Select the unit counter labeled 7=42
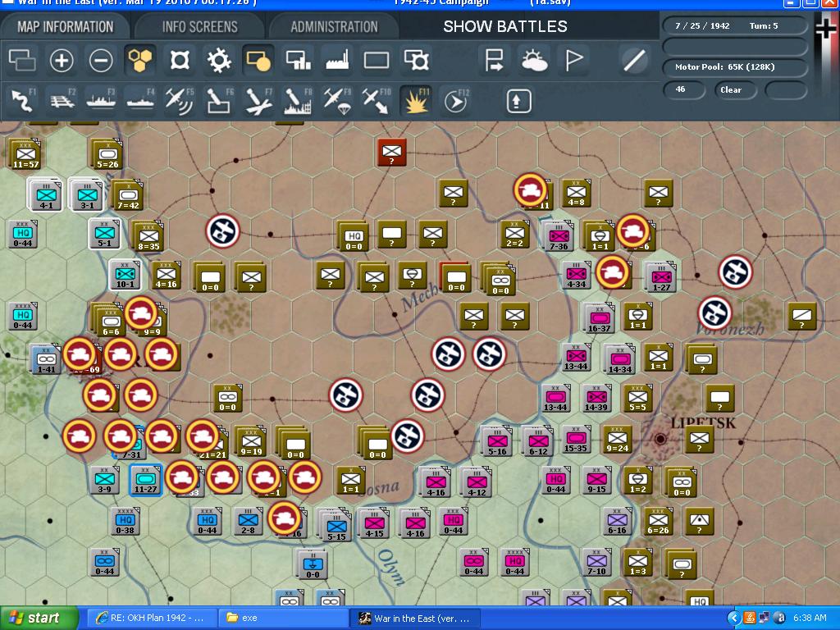 pos(127,195)
